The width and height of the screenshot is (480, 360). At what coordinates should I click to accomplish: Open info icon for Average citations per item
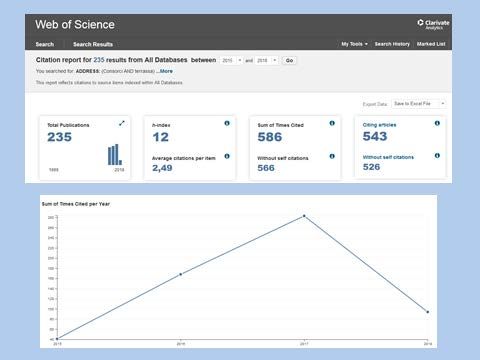tap(227, 156)
